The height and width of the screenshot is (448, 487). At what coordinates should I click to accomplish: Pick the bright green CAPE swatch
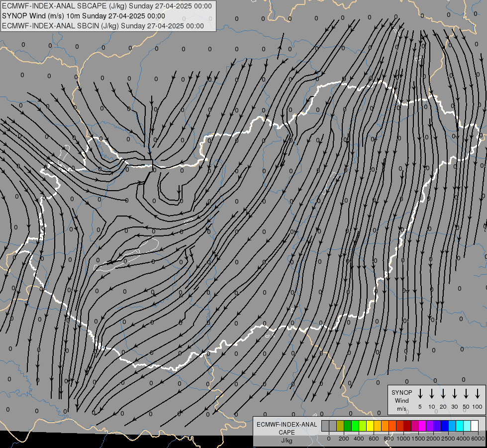[x=355, y=426]
